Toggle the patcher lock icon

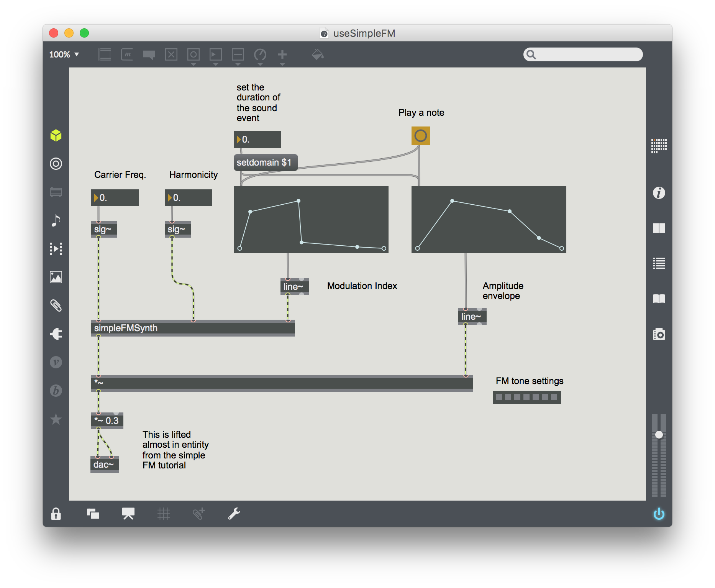coord(56,514)
